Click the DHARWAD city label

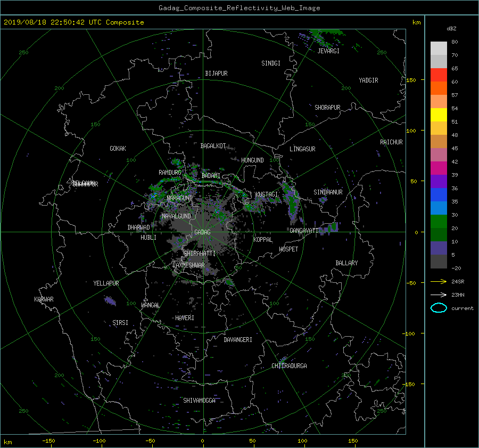(x=139, y=227)
